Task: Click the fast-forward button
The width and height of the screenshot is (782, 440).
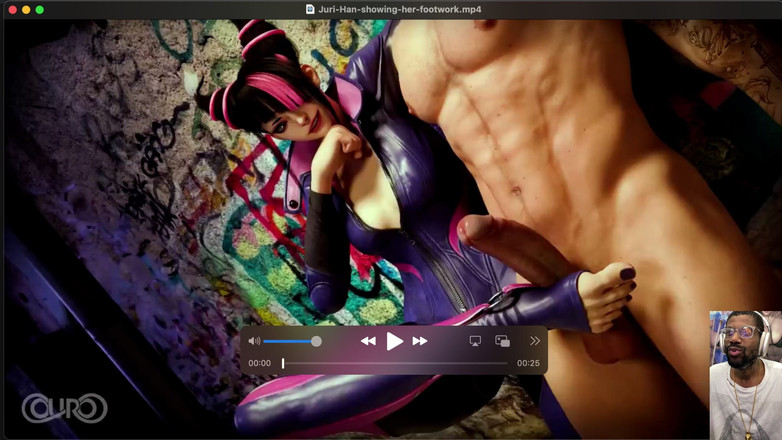Action: pos(420,341)
